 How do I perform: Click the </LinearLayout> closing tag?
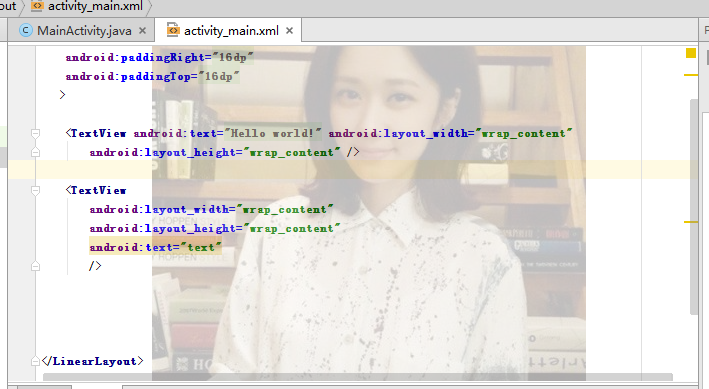[92, 361]
